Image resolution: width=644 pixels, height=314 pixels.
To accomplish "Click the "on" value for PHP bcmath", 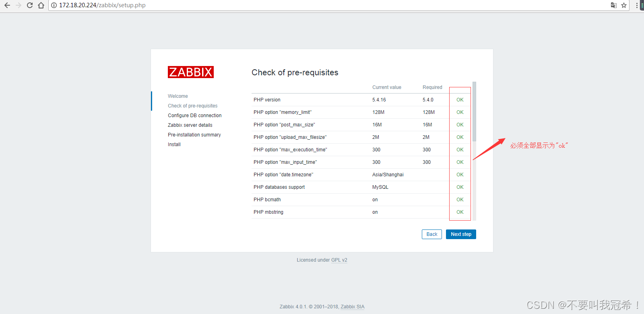I will coord(375,200).
